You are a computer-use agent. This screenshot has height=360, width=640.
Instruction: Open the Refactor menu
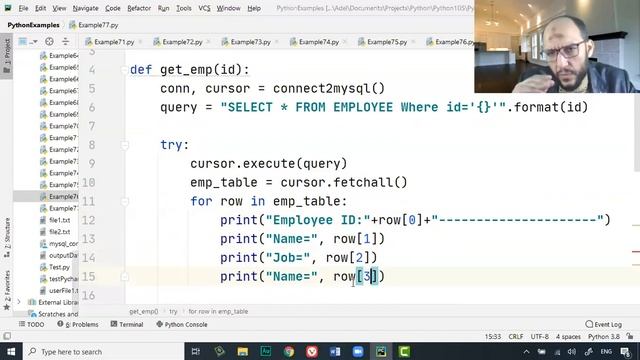click(139, 8)
